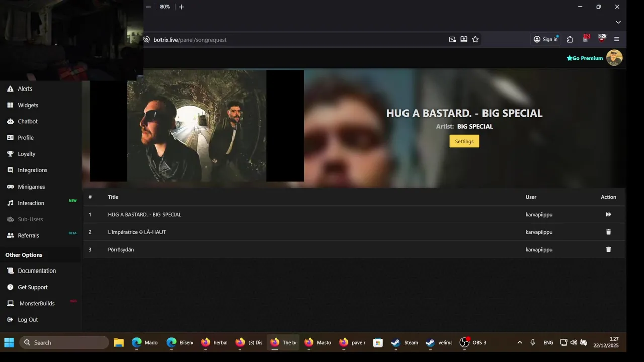Switch to Steam in the taskbar
The image size is (644, 362).
pyautogui.click(x=405, y=342)
